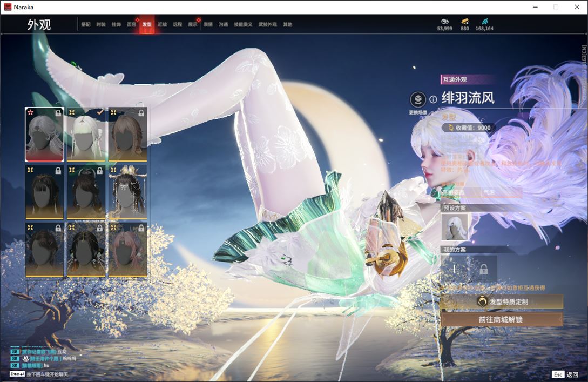The height and width of the screenshot is (382, 588).
Task: Select the locked brown braided hairstyle thumbnail
Action: [127, 135]
